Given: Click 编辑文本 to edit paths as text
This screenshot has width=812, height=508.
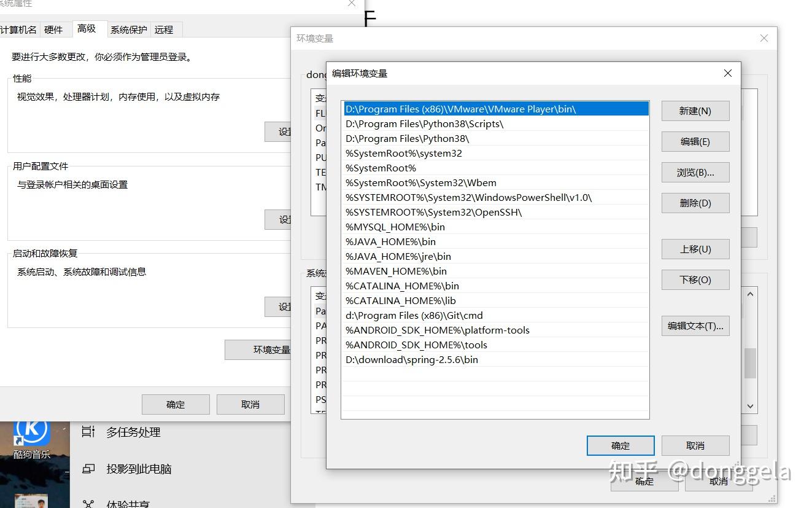Looking at the screenshot, I should coord(695,326).
